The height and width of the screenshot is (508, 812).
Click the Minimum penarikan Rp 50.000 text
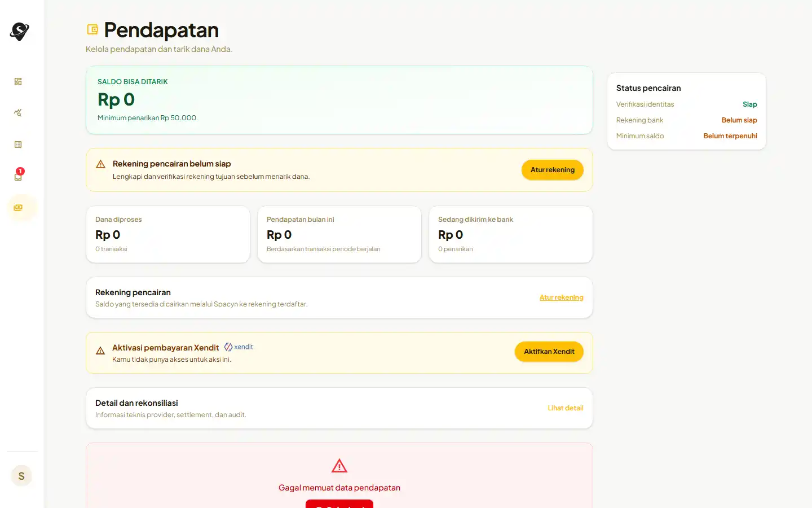pos(148,118)
